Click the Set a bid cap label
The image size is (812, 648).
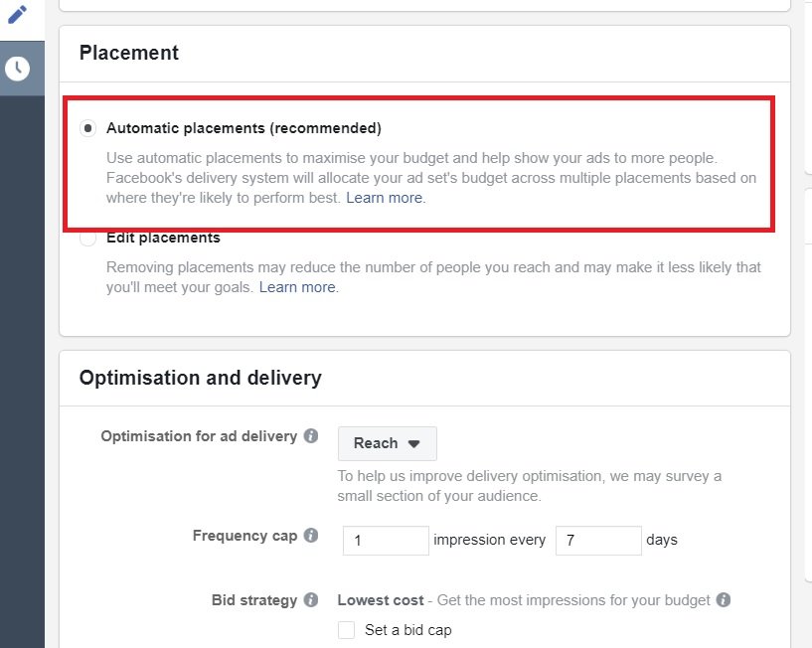coord(408,630)
